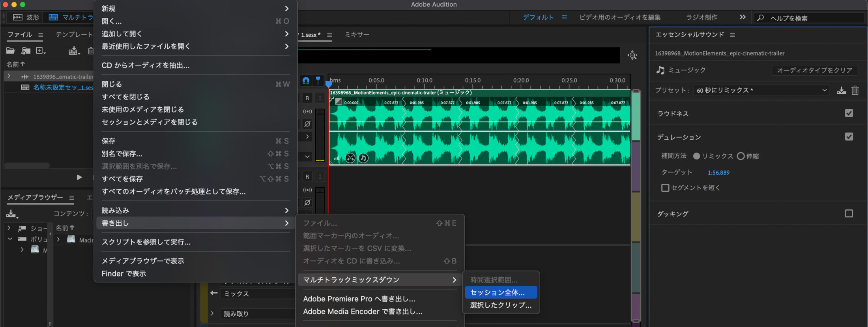Open the プリセット dropdown
The height and width of the screenshot is (327, 868).
pyautogui.click(x=761, y=90)
